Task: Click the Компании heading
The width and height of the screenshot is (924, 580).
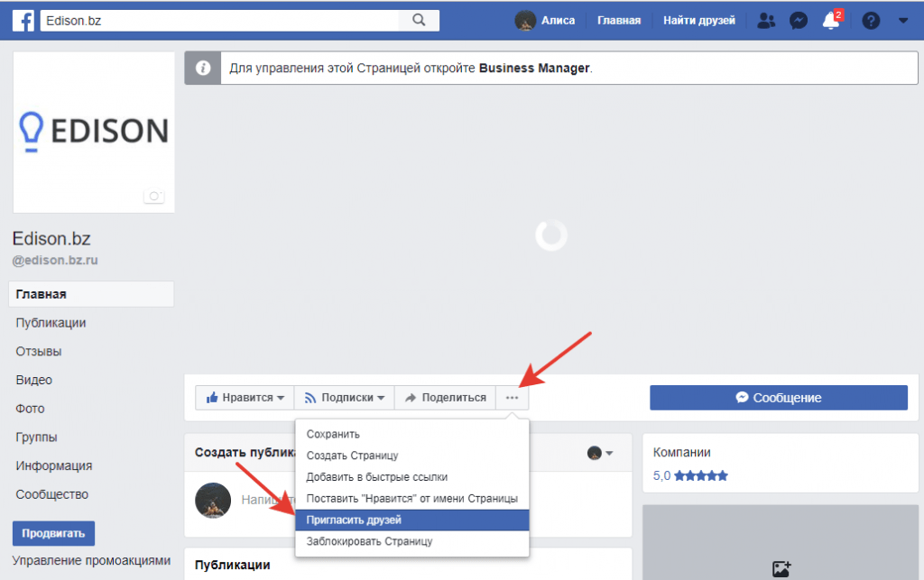Action: (x=682, y=452)
